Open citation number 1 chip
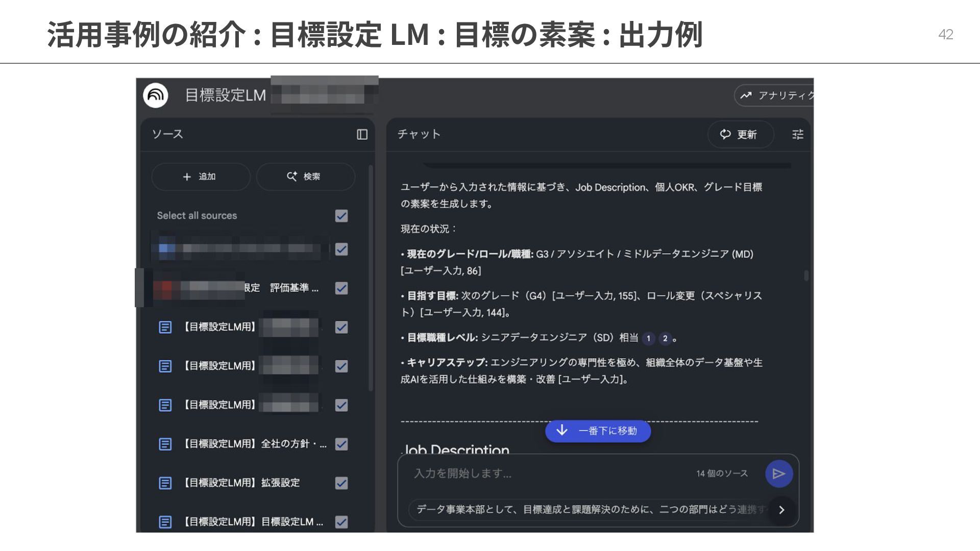This screenshot has height=551, width=980. click(x=648, y=338)
